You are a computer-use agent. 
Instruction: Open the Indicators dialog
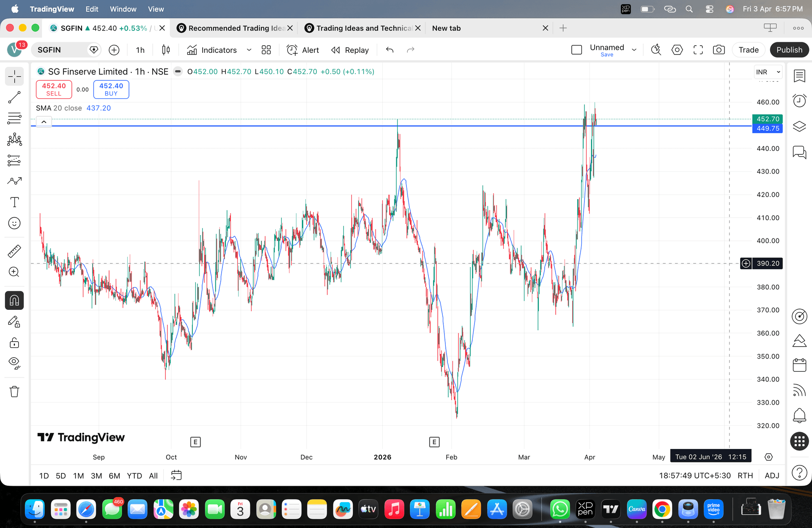(212, 50)
